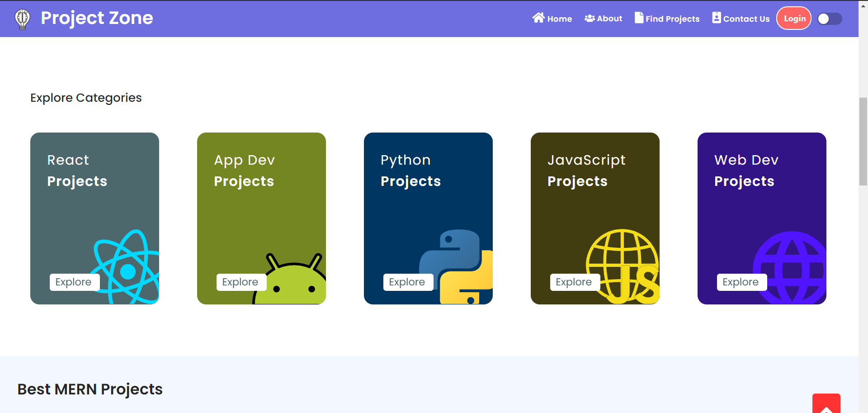Explore Python Projects

pos(408,282)
